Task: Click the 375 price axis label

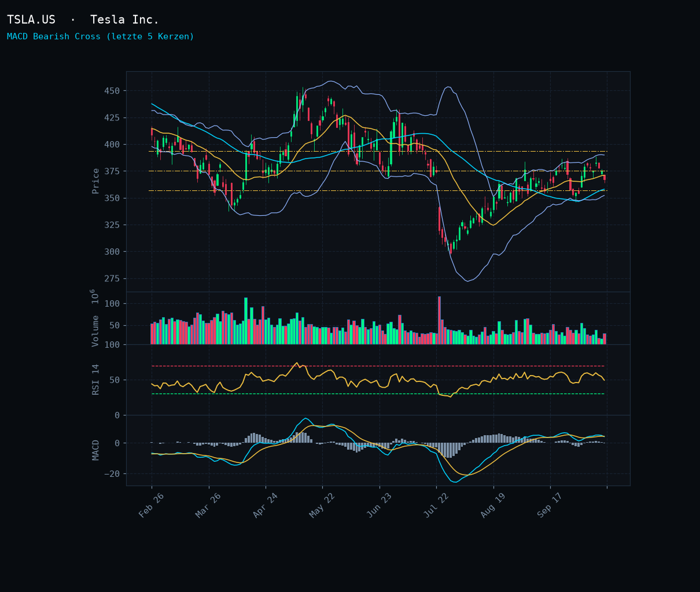Action: [x=112, y=171]
